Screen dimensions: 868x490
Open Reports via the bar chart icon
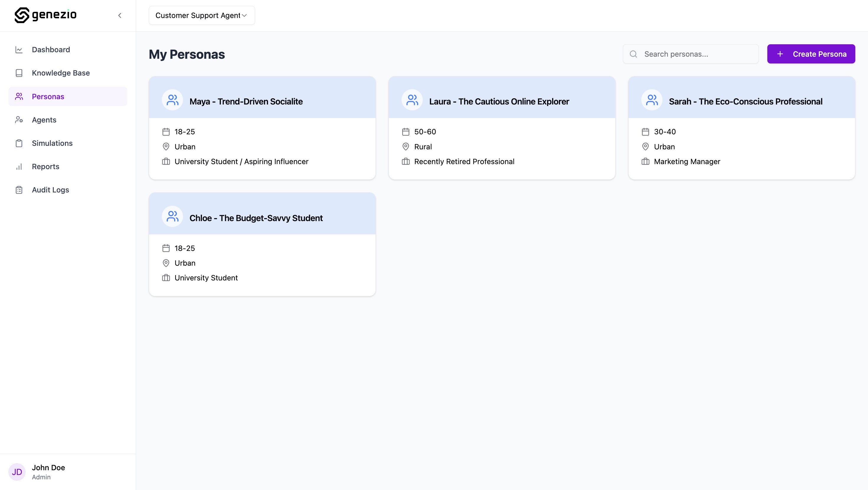click(19, 166)
